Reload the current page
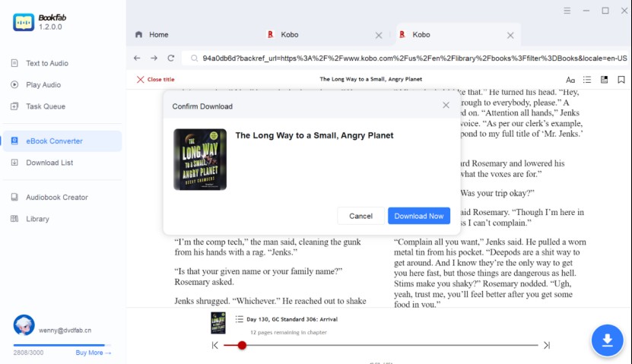This screenshot has width=632, height=364. [x=171, y=58]
